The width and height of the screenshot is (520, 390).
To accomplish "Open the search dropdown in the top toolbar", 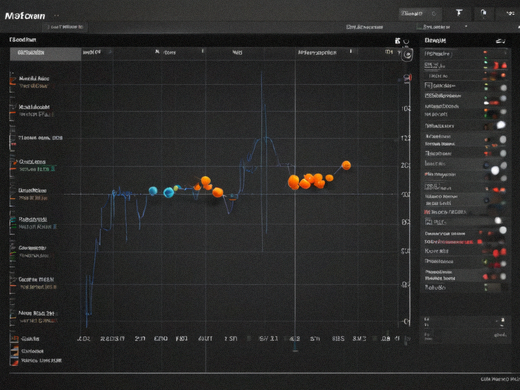I will [x=420, y=14].
